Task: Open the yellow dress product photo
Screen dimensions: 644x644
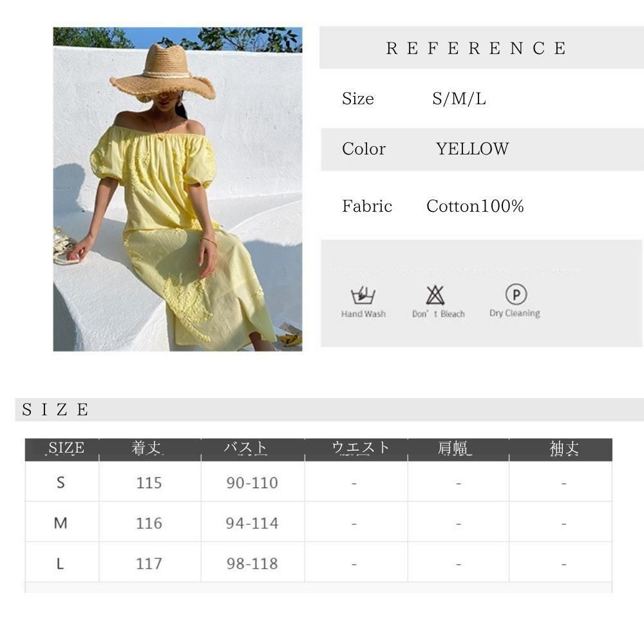Action: pyautogui.click(x=178, y=189)
